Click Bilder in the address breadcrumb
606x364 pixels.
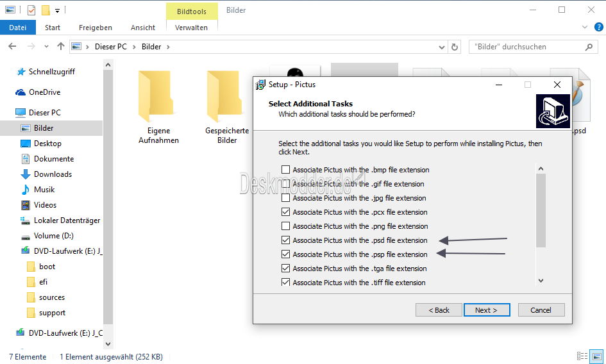tap(151, 47)
